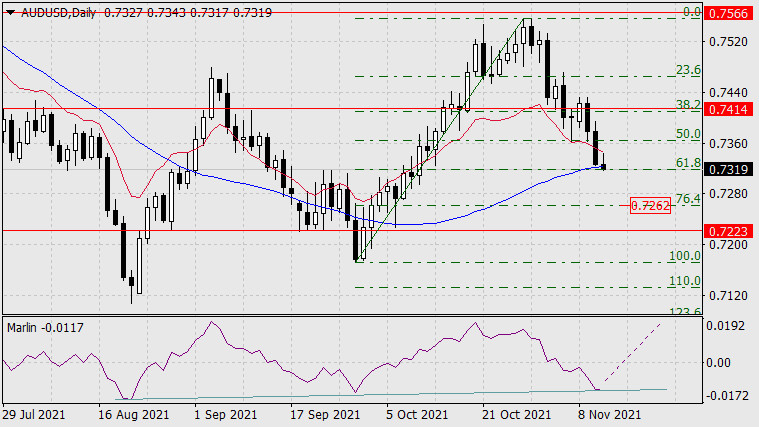
Task: Click the 0.7280 price axis value
Action: click(728, 194)
